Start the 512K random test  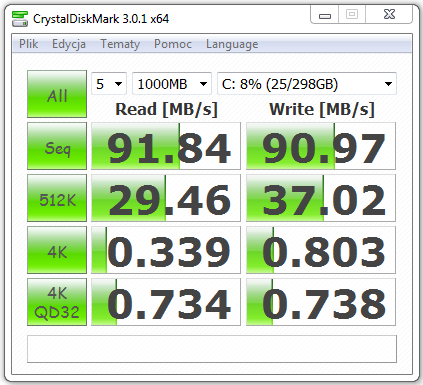(x=57, y=198)
